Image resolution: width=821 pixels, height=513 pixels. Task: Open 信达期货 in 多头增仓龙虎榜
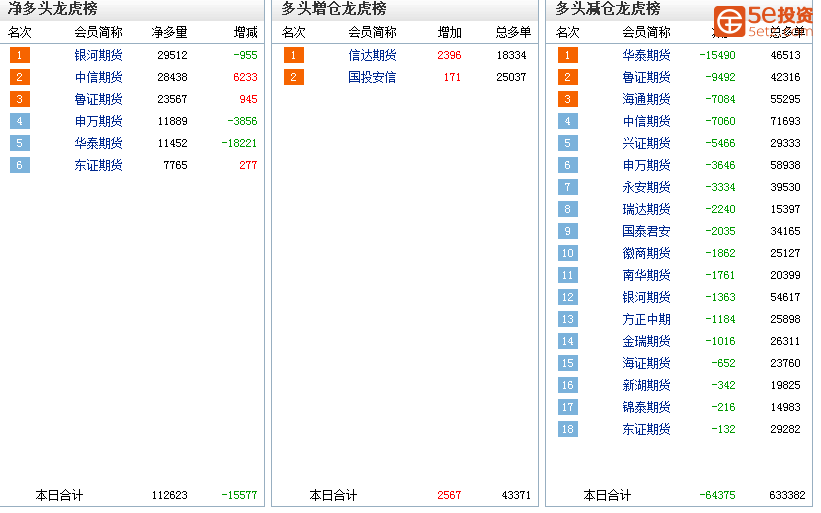(372, 55)
